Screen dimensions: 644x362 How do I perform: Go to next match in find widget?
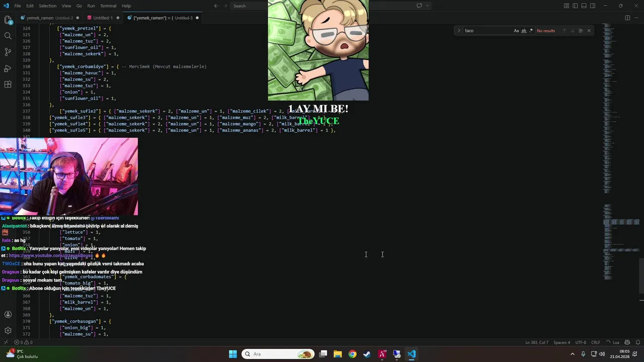click(x=572, y=31)
